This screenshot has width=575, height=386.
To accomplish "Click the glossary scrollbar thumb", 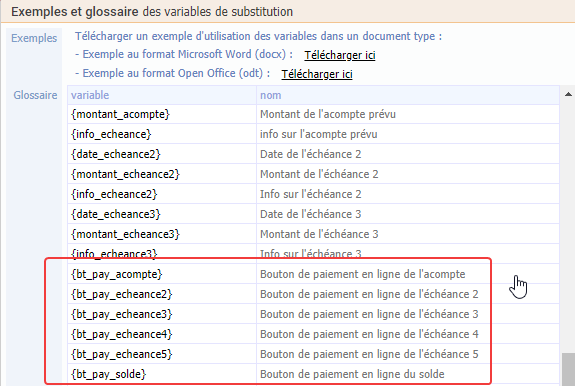I will (x=568, y=369).
